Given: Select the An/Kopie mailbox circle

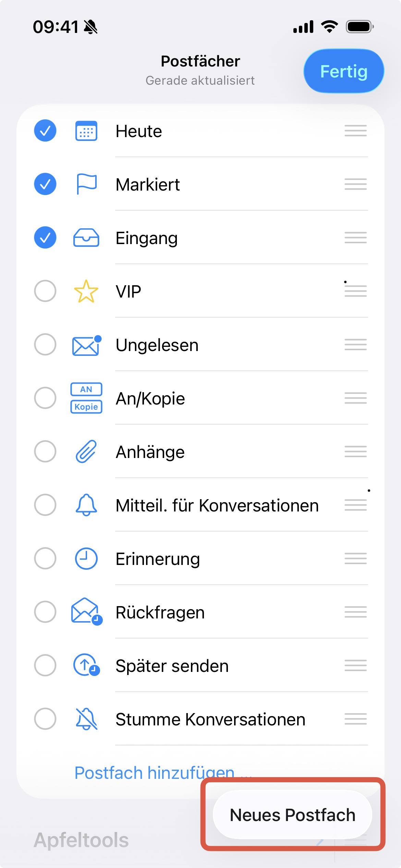Looking at the screenshot, I should [x=45, y=398].
